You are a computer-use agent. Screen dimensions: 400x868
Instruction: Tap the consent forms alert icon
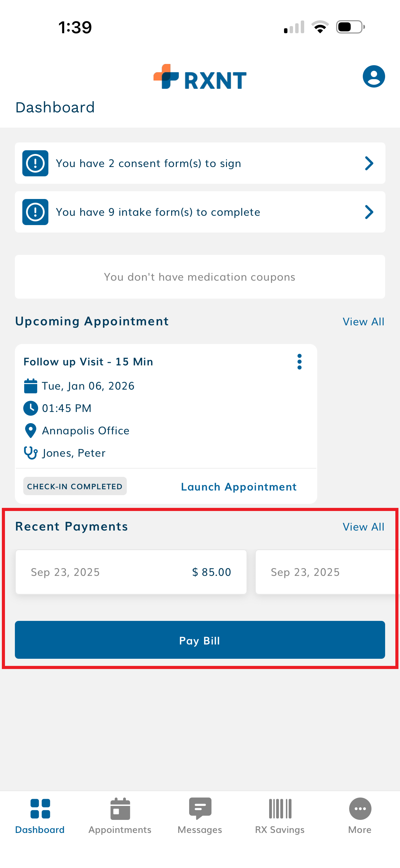35,163
